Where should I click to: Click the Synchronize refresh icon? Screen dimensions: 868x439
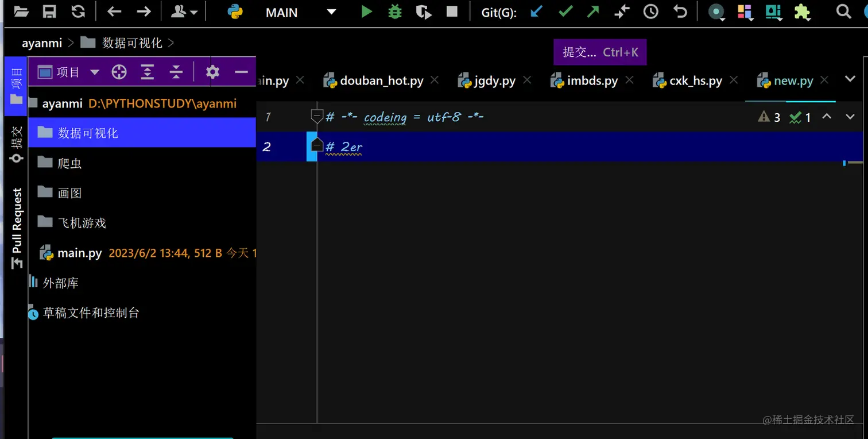78,11
